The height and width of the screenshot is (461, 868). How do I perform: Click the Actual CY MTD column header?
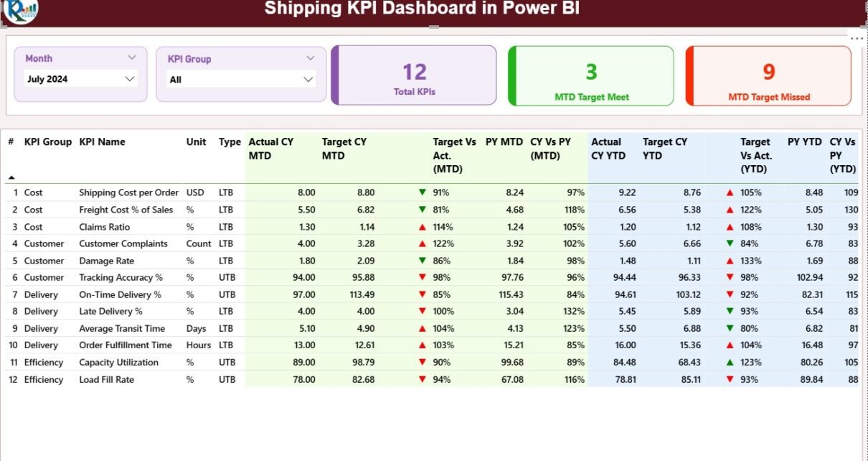pos(270,149)
